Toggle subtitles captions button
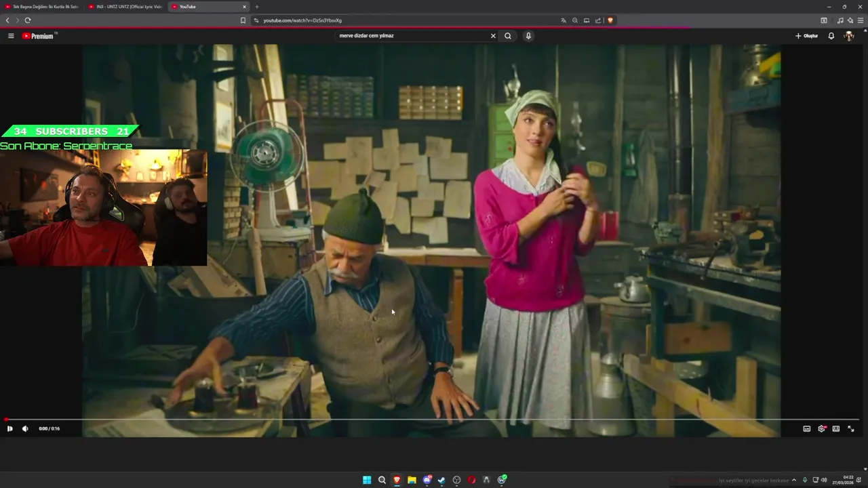868x488 pixels. point(807,428)
